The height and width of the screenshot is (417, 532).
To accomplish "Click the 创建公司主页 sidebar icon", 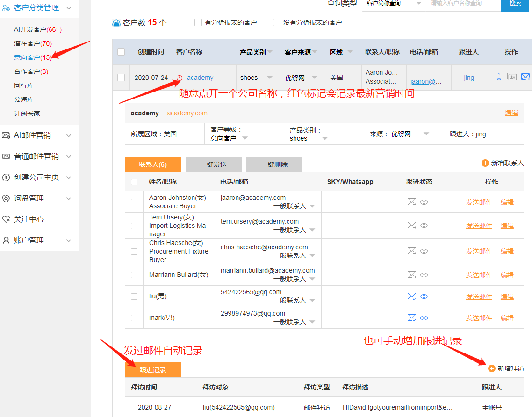I will click(x=6, y=177).
